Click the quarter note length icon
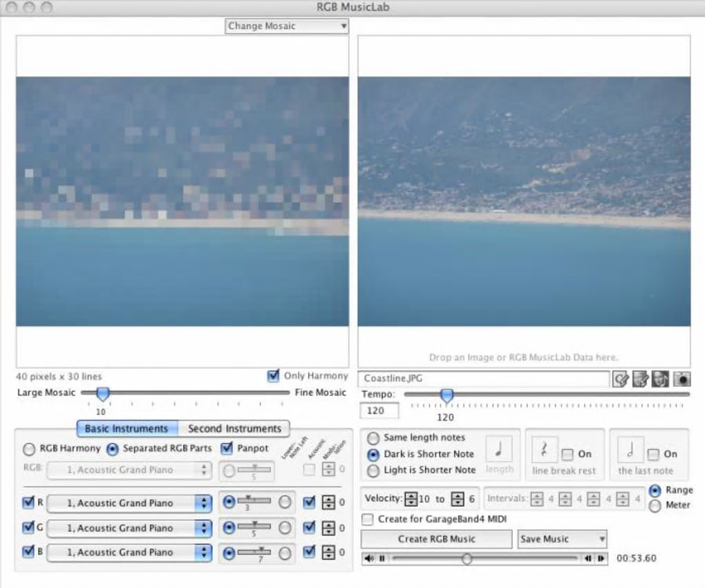This screenshot has height=588, width=705. [498, 448]
